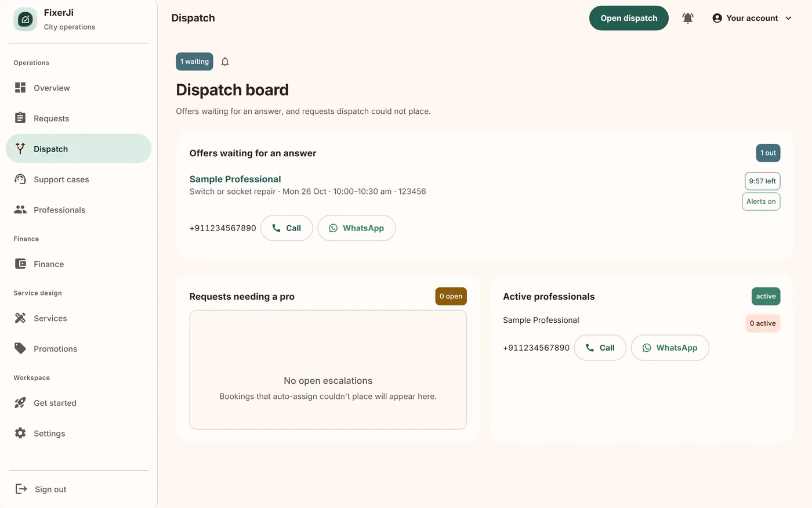Image resolution: width=812 pixels, height=508 pixels.
Task: Open the Finance section
Action: point(79,264)
